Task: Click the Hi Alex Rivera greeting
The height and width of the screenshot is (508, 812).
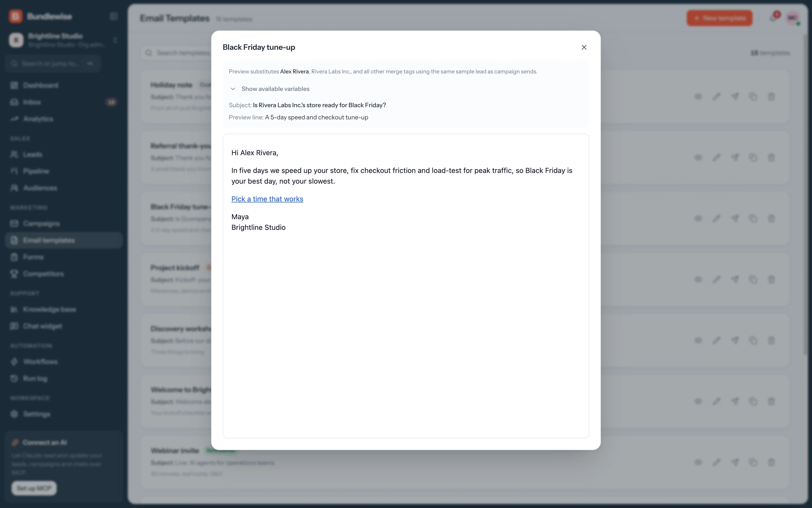Action: (255, 153)
